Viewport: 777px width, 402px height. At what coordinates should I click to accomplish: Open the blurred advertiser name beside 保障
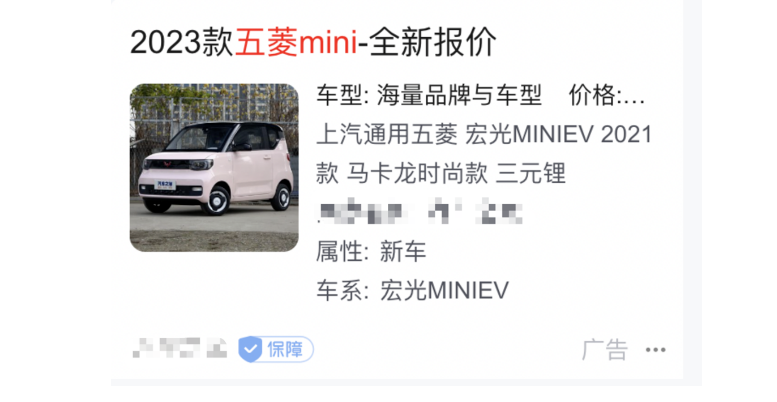pos(180,348)
